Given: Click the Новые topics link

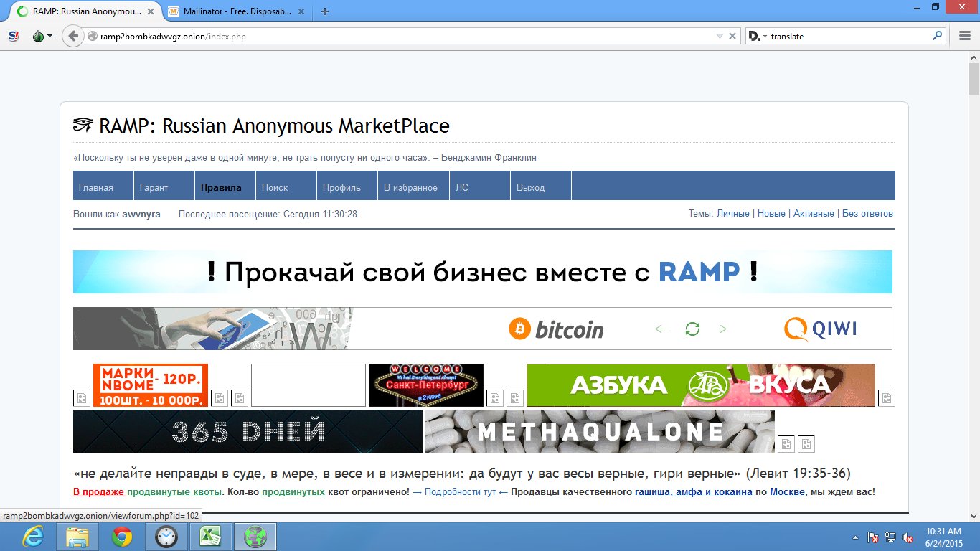Looking at the screenshot, I should coord(771,214).
